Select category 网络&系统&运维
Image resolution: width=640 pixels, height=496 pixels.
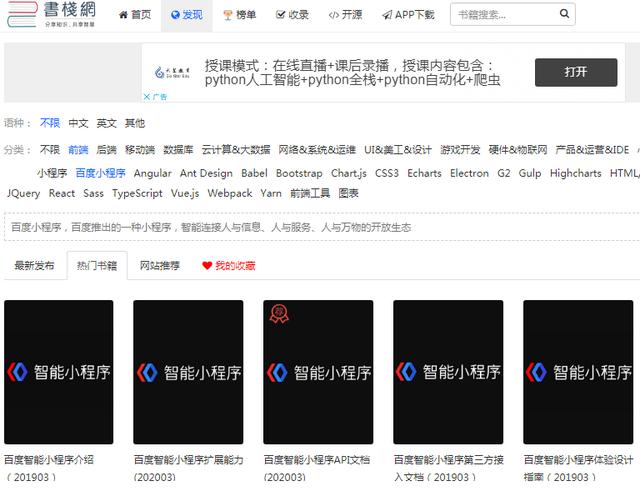[x=317, y=150]
